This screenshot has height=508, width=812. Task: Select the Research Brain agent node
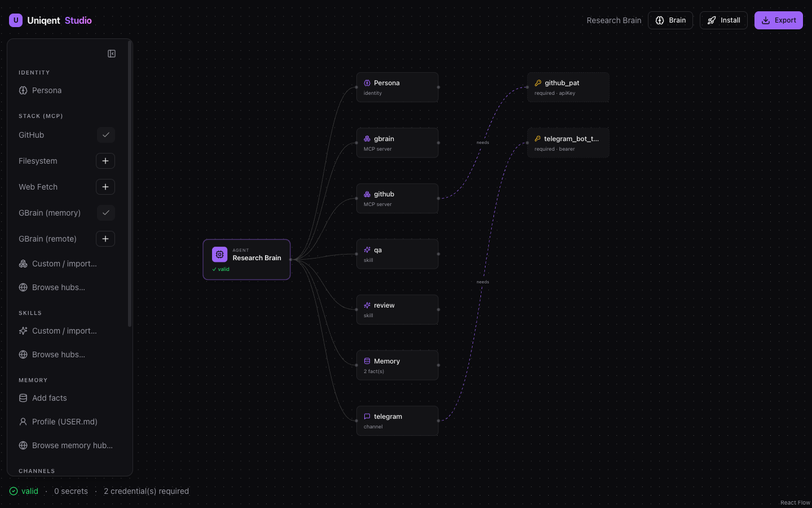246,260
